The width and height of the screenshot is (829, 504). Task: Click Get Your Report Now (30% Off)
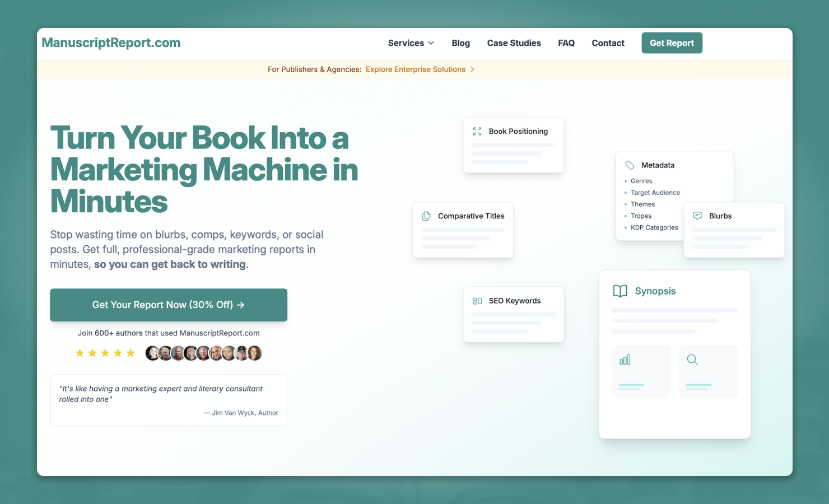(x=169, y=305)
